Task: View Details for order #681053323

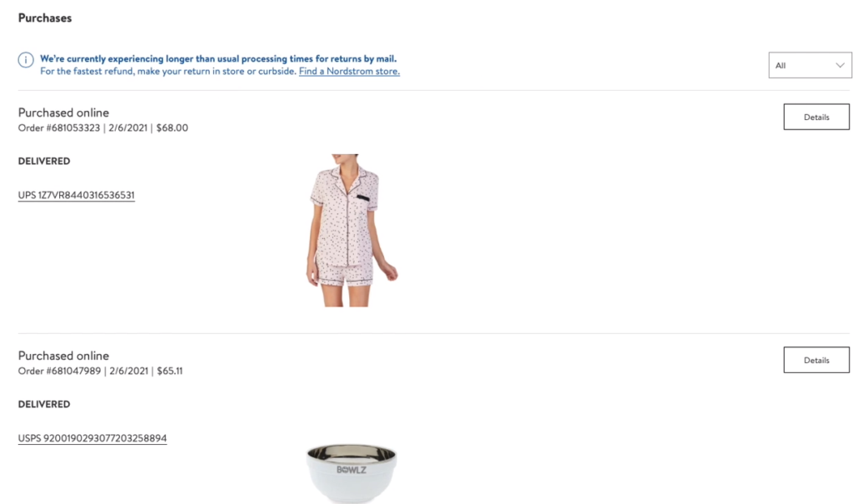Action: (x=816, y=117)
